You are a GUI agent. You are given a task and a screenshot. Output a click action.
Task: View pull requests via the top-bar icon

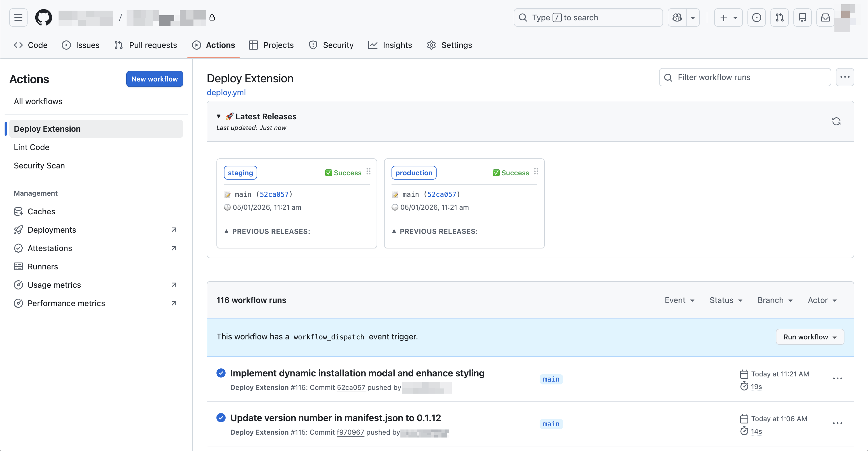[x=780, y=17]
